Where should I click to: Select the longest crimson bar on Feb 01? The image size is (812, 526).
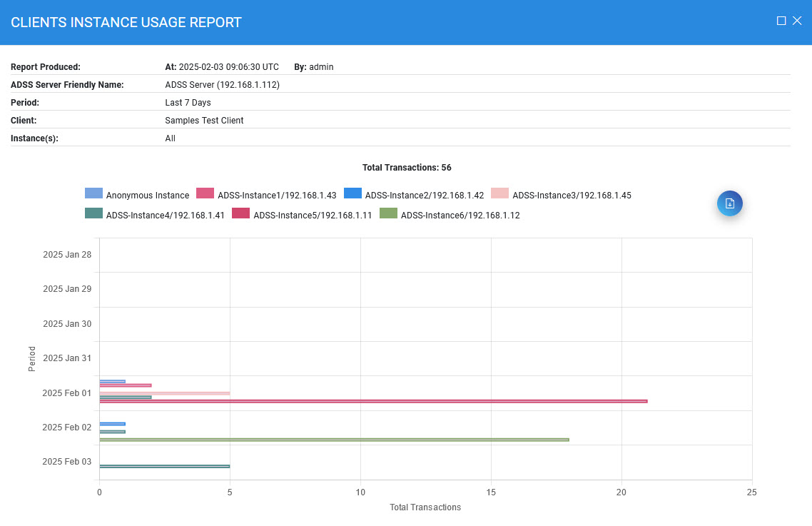pyautogui.click(x=373, y=401)
